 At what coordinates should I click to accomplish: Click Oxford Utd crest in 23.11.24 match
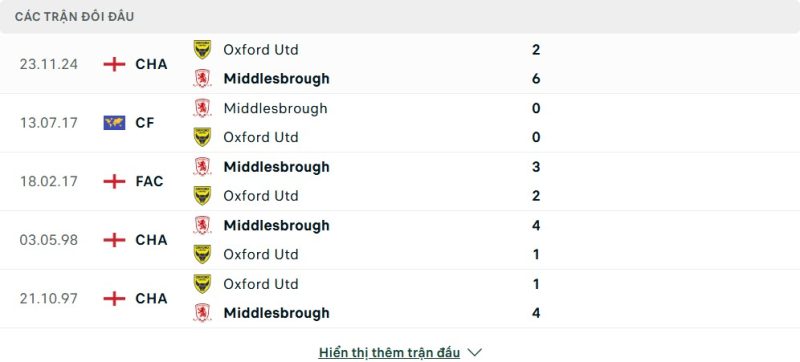tap(202, 49)
